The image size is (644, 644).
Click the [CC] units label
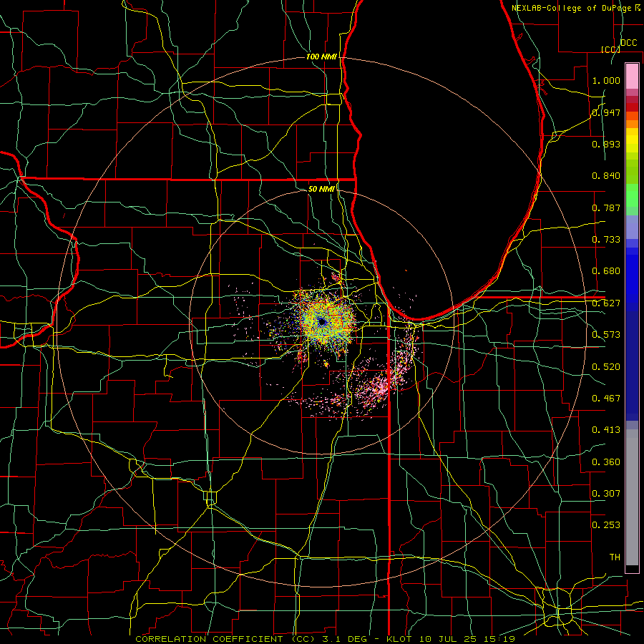click(x=610, y=49)
